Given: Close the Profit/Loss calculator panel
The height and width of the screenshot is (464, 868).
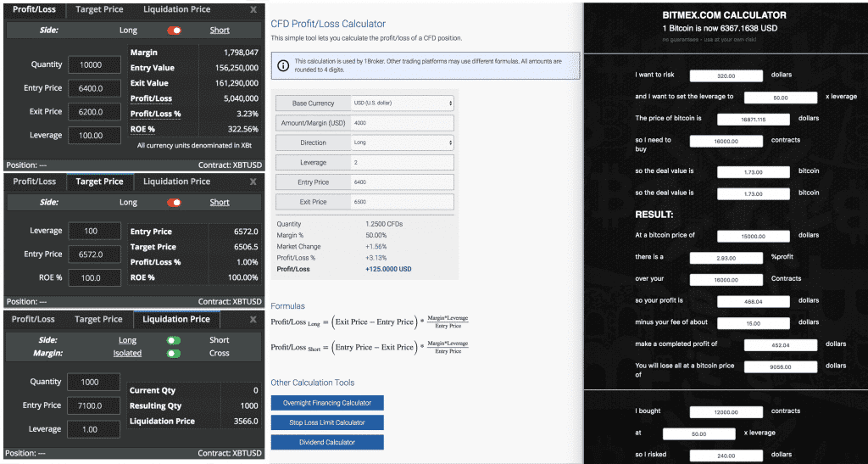Looking at the screenshot, I should (x=253, y=9).
